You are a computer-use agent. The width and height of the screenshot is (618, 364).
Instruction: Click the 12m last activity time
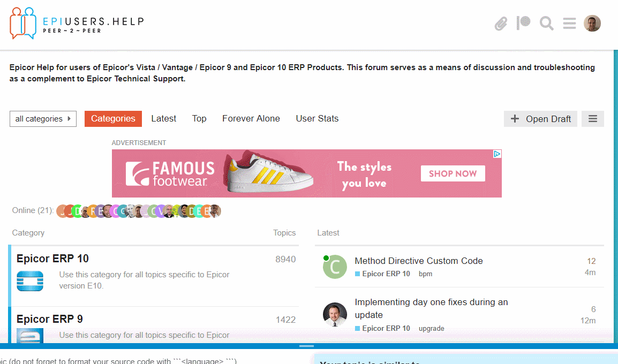587,321
